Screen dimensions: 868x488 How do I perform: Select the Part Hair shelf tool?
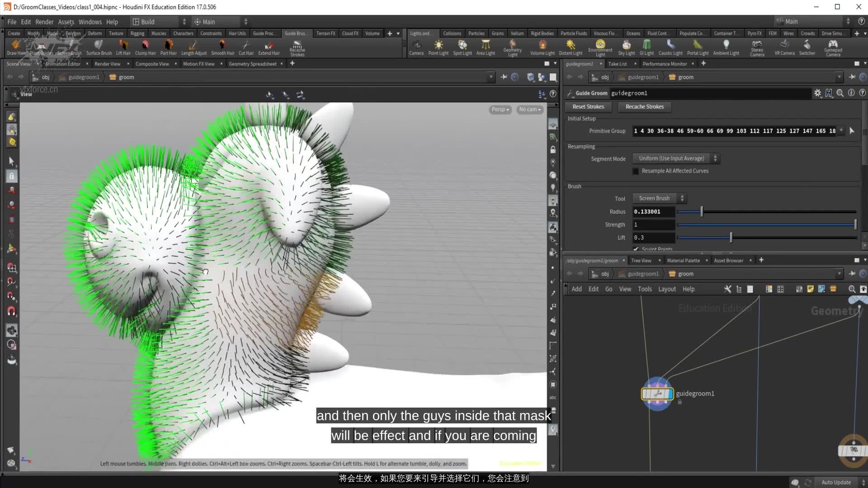point(168,47)
